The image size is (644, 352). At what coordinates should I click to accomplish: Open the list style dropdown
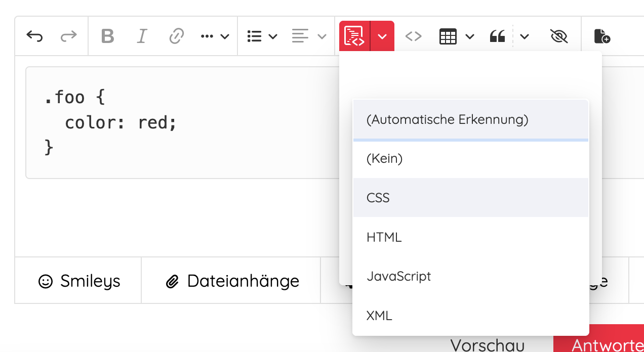pos(262,36)
